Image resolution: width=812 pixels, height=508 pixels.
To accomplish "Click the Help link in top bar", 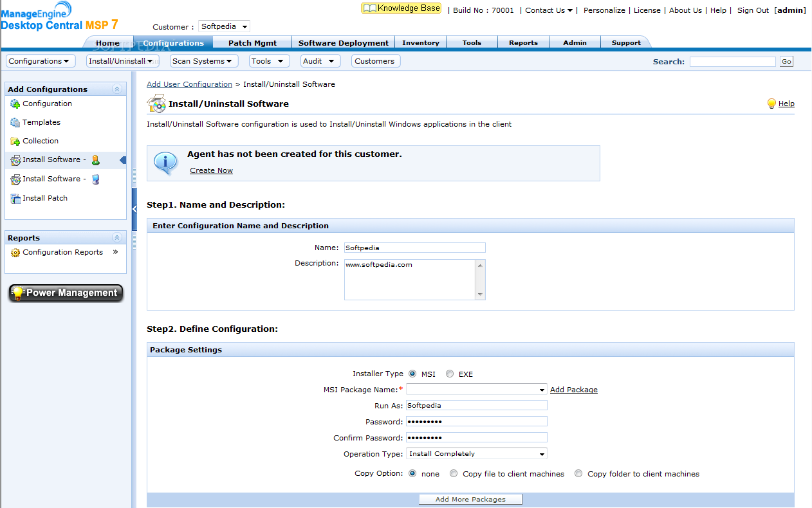I will 718,10.
